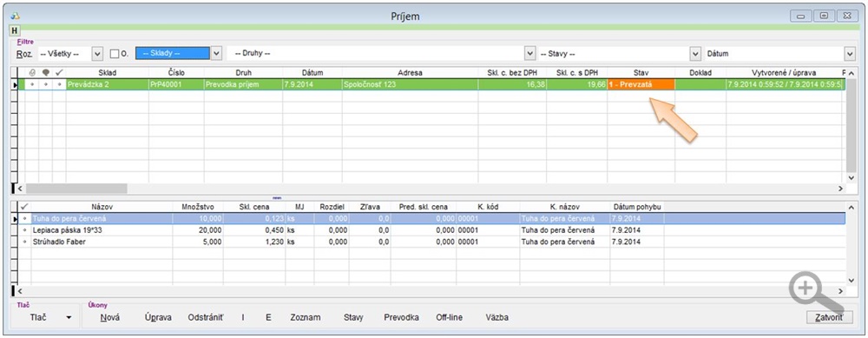Click the Nová action
This screenshot has width=868, height=338.
pyautogui.click(x=110, y=318)
